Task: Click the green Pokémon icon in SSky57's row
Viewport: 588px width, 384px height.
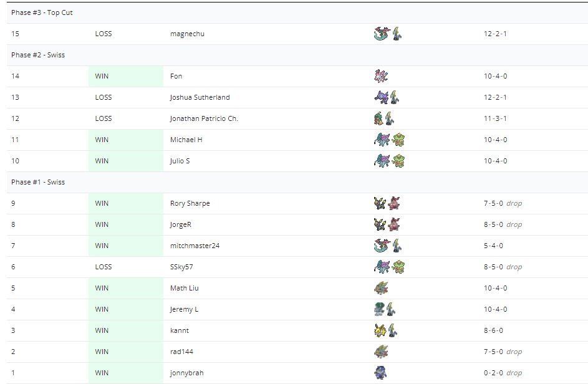Action: pyautogui.click(x=398, y=267)
